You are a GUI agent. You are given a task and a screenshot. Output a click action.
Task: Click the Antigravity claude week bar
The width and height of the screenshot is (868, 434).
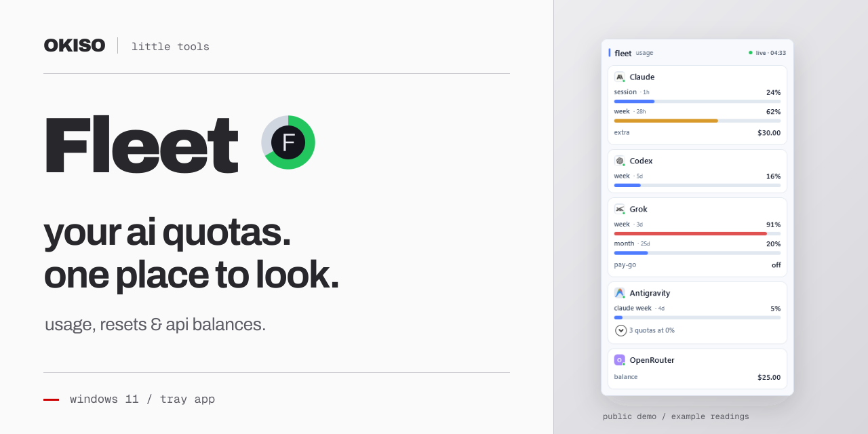(697, 317)
